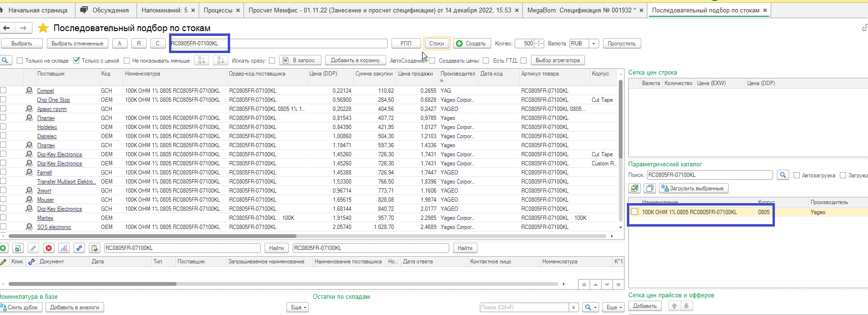Click the search icon in parametric catalog
This screenshot has width=868, height=315.
tap(783, 175)
